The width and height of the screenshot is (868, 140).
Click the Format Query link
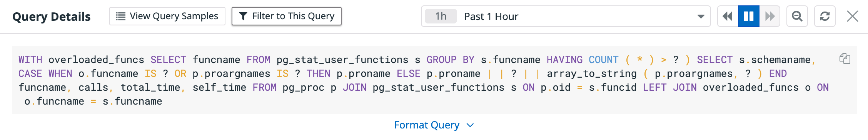point(427,125)
